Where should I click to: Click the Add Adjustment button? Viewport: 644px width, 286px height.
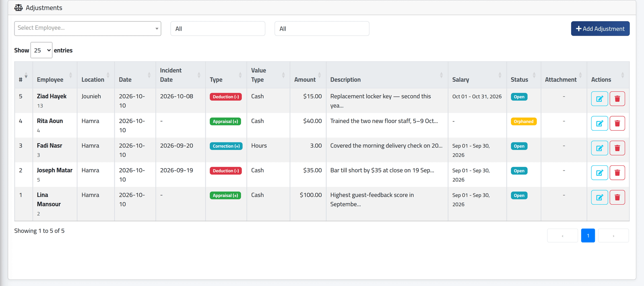(x=600, y=29)
